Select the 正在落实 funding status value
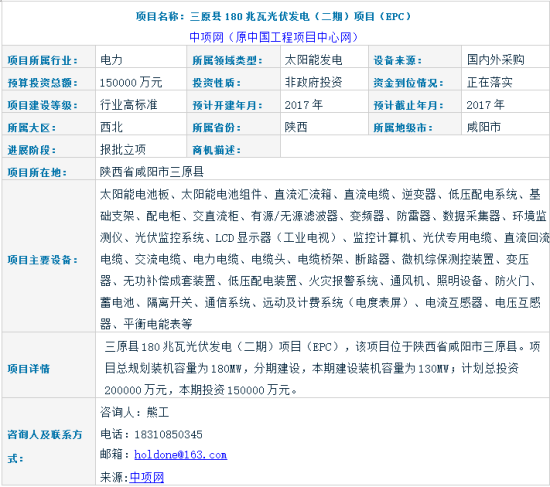This screenshot has height=487, width=550. tap(489, 82)
